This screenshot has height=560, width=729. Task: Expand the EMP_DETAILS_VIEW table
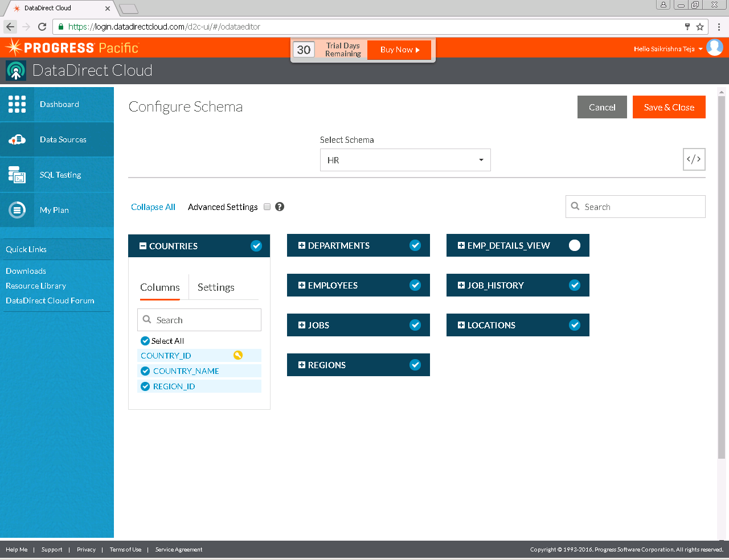pos(461,245)
